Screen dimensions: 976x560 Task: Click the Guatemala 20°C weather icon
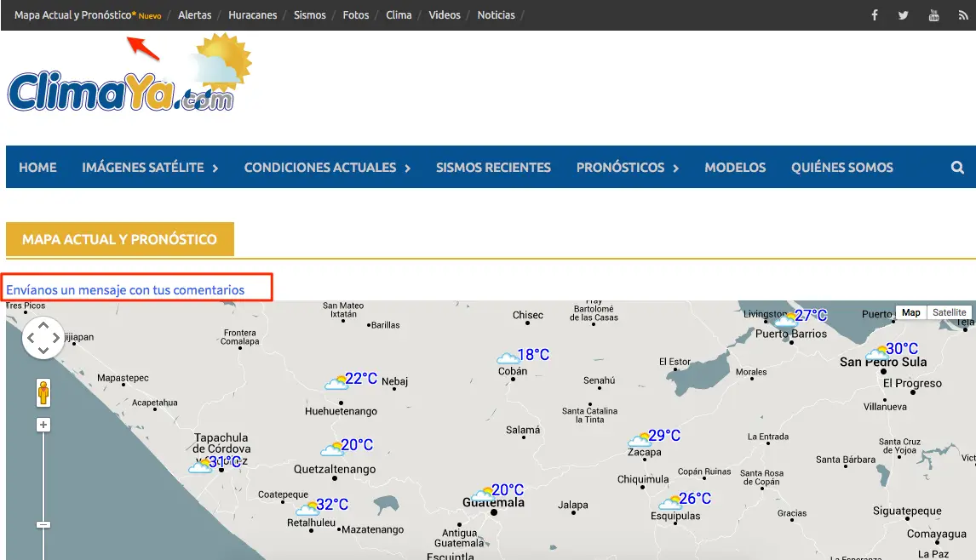tap(482, 494)
